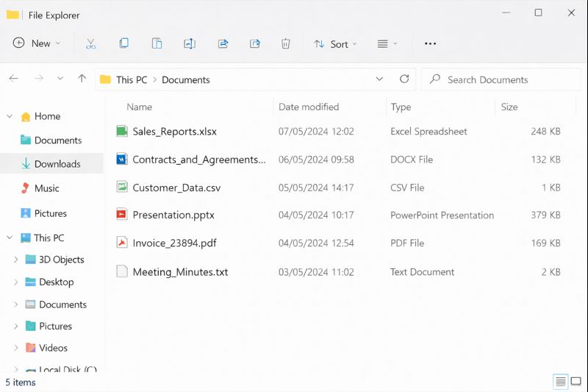588x392 pixels.
Task: Navigate up one folder level with up arrow
Action: coord(82,79)
